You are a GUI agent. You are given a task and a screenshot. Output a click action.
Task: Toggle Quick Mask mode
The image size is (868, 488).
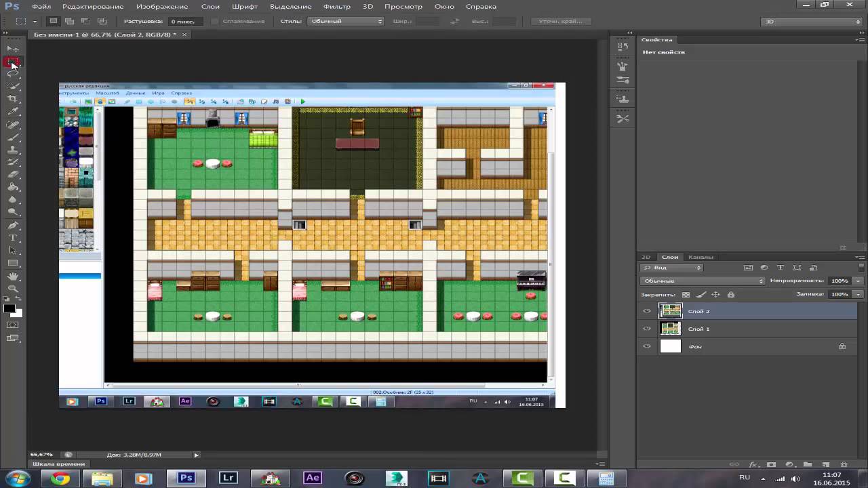point(13,325)
